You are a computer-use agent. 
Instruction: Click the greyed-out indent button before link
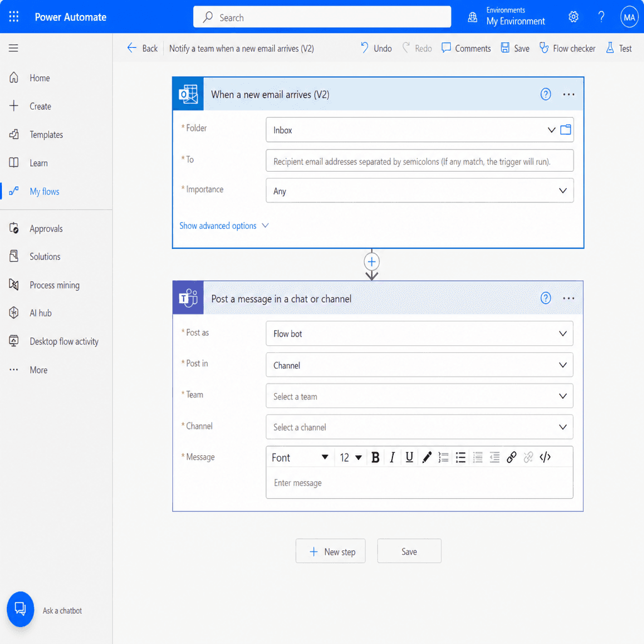[494, 458]
